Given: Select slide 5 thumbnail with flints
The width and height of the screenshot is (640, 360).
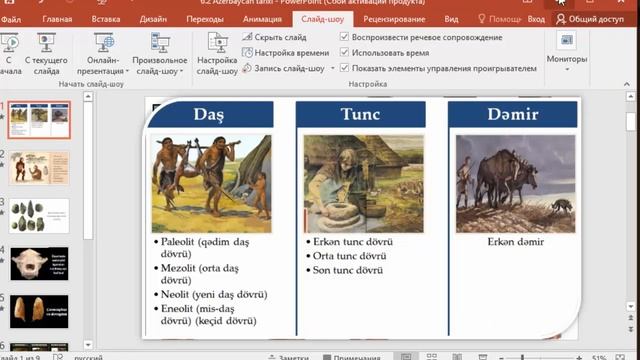Looking at the screenshot, I should tap(39, 311).
